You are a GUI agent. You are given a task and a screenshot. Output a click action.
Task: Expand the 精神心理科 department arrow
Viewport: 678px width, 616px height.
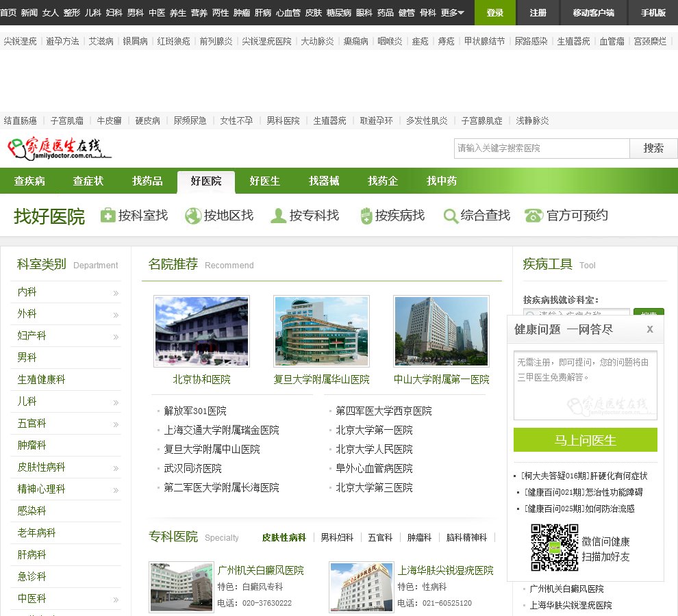(x=116, y=490)
